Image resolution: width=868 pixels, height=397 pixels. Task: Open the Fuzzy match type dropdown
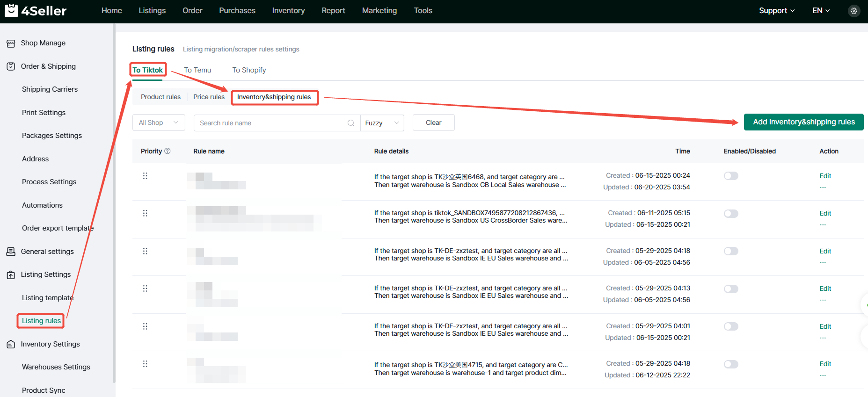(x=382, y=123)
